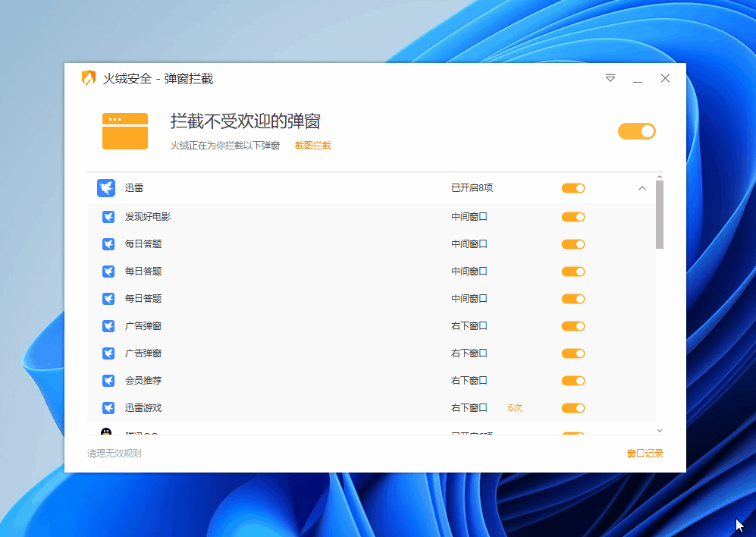The image size is (756, 537).
Task: Open 窗口记录 link
Action: pos(645,453)
